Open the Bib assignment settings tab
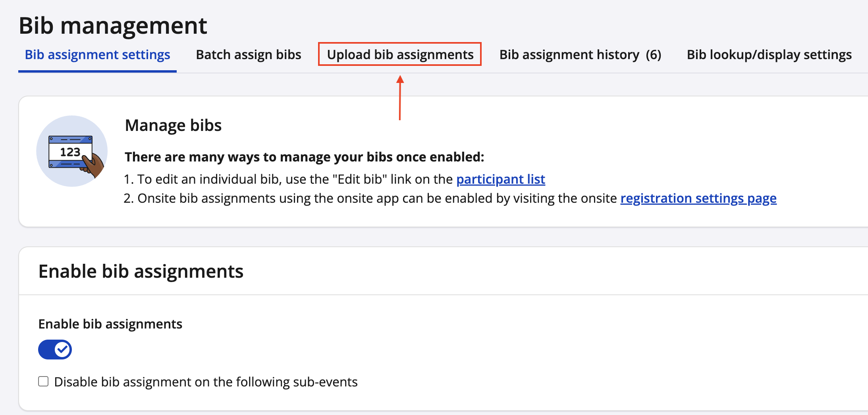Viewport: 868px width, 415px height. click(x=97, y=55)
